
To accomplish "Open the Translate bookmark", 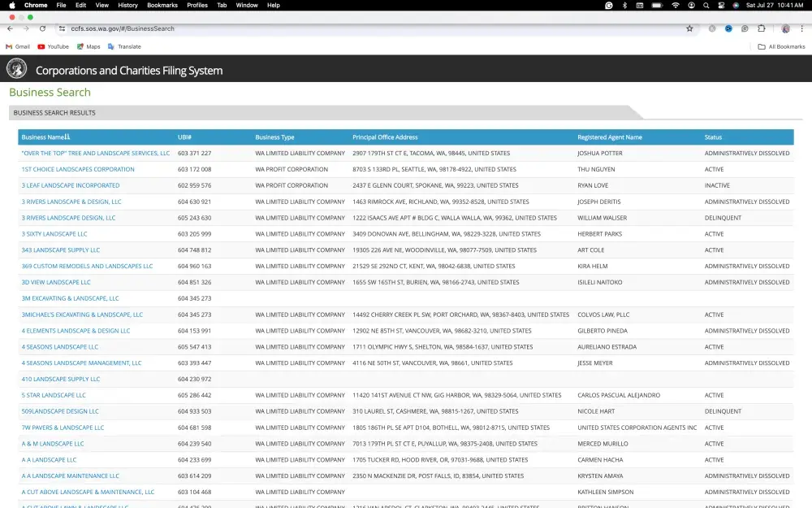I will [x=124, y=46].
